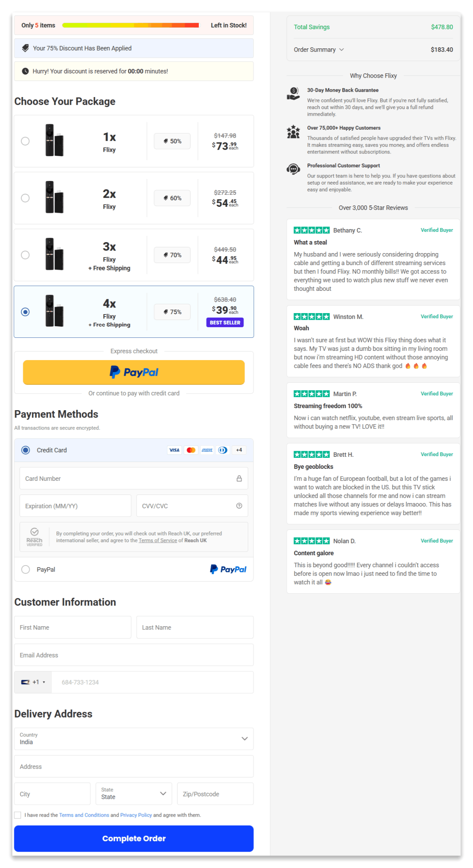Click the CVV help question mark icon
The height and width of the screenshot is (868, 473).
click(239, 505)
